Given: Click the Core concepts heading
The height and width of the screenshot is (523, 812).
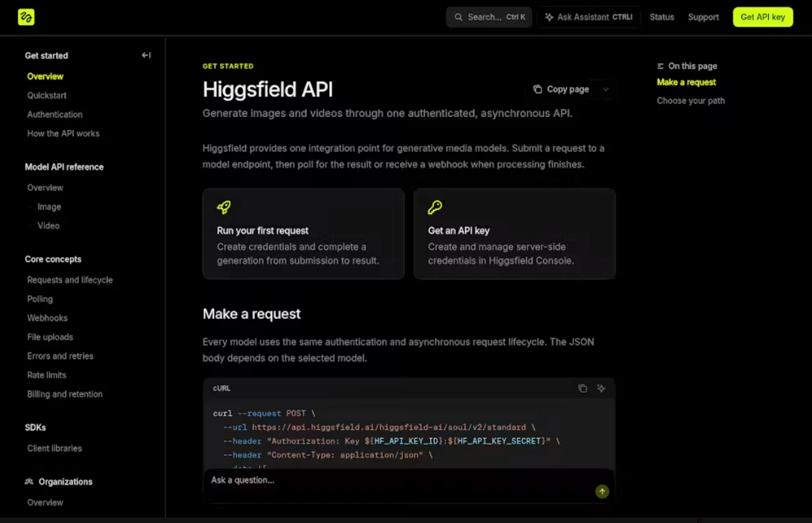Looking at the screenshot, I should point(53,259).
